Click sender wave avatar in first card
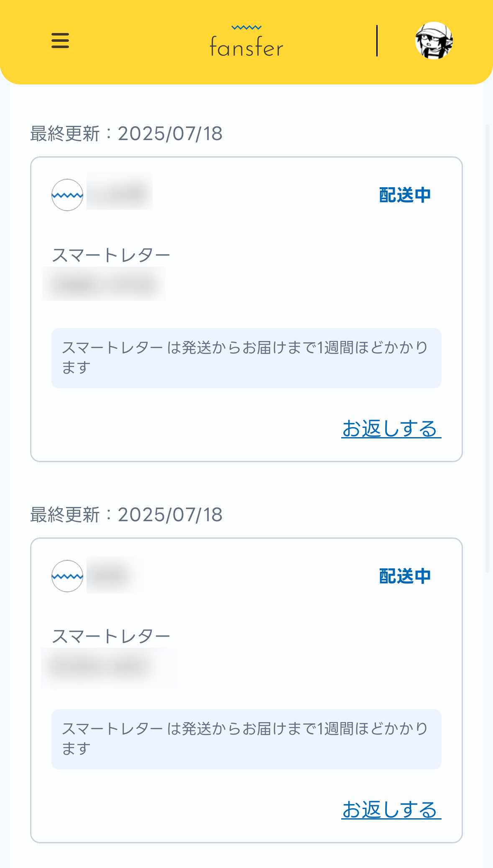493x868 pixels. tap(67, 195)
